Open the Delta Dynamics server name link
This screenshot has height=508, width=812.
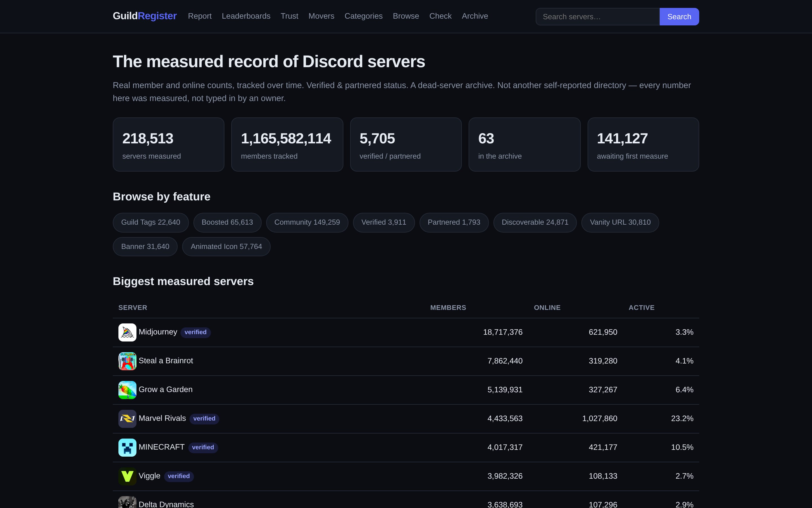(166, 504)
